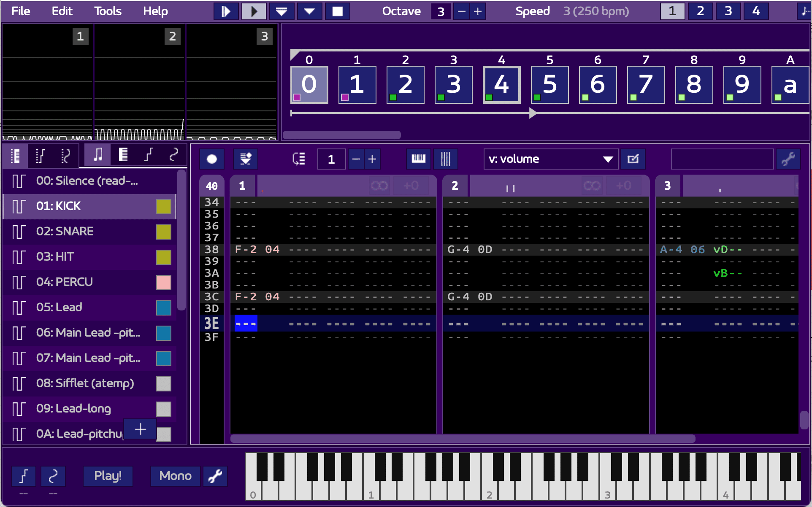Toggle the infinity loop on channel 2
Image resolution: width=812 pixels, height=507 pixels.
click(x=592, y=186)
